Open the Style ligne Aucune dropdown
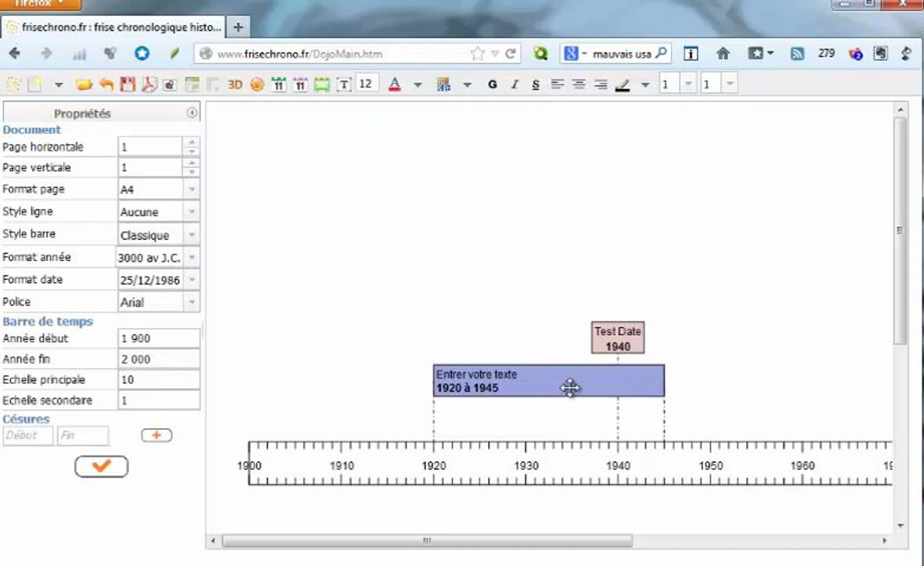Screen dimensions: 924x566 pos(192,211)
